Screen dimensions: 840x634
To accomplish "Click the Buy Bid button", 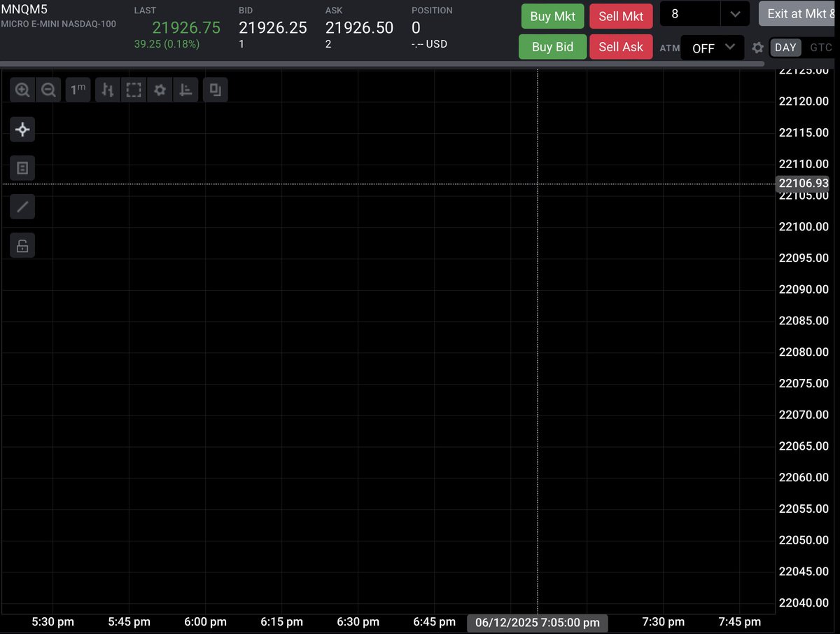I will pos(552,47).
